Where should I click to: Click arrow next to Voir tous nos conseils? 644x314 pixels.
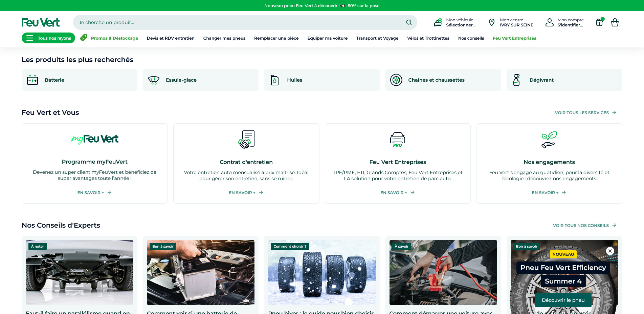coord(614,225)
